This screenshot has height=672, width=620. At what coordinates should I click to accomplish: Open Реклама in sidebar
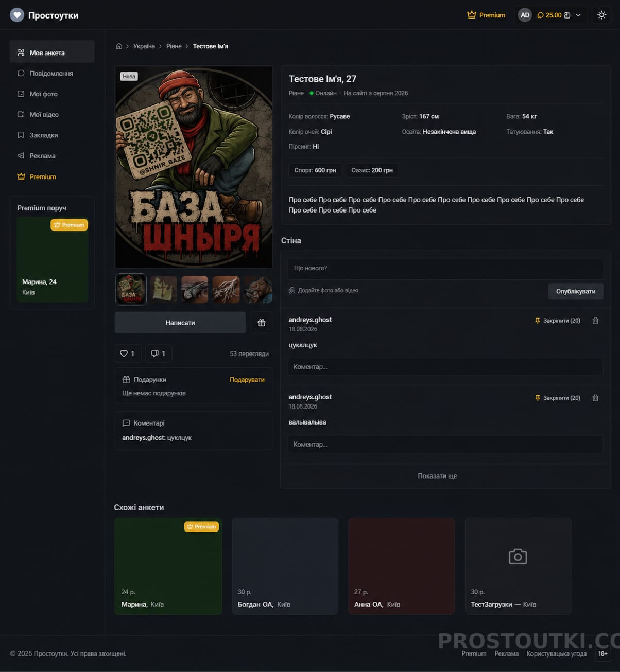pyautogui.click(x=52, y=155)
